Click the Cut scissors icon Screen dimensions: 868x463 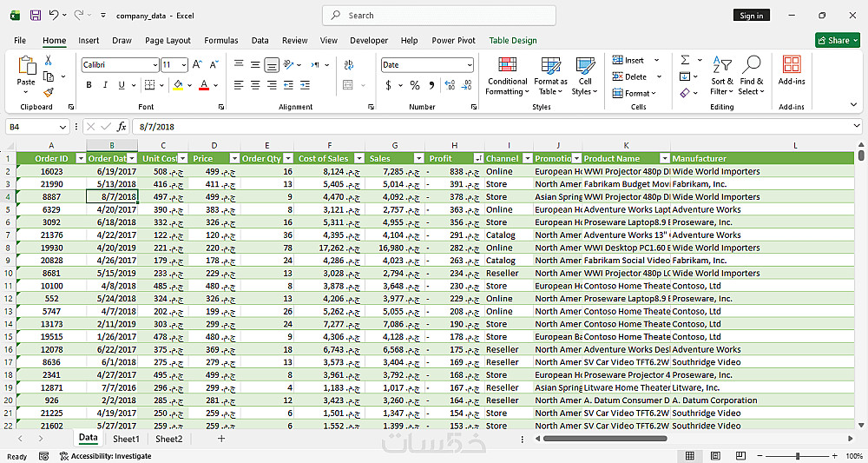(48, 60)
